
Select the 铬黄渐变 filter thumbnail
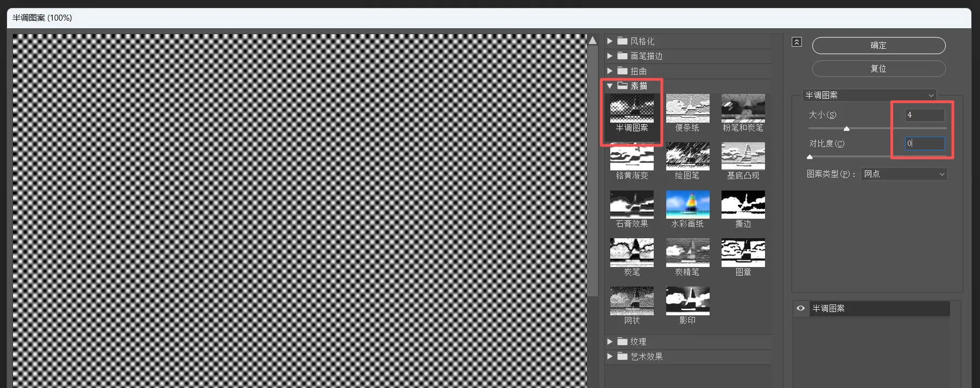(631, 156)
